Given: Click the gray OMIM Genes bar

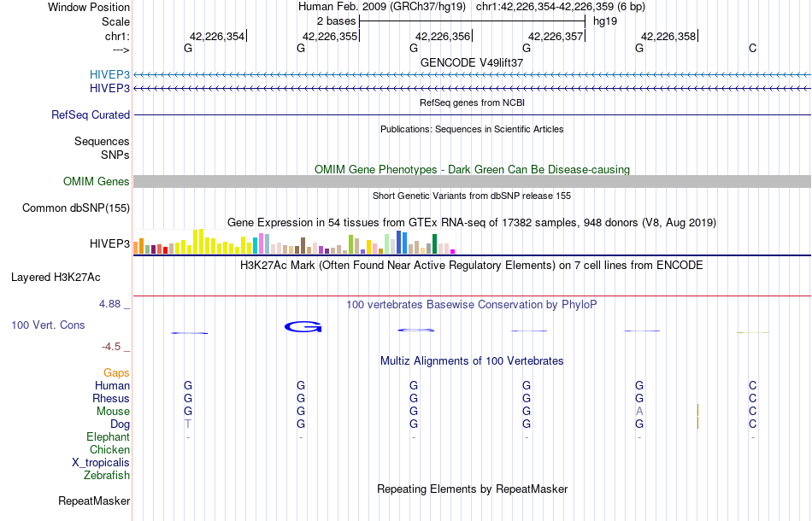Looking at the screenshot, I should pyautogui.click(x=473, y=181).
